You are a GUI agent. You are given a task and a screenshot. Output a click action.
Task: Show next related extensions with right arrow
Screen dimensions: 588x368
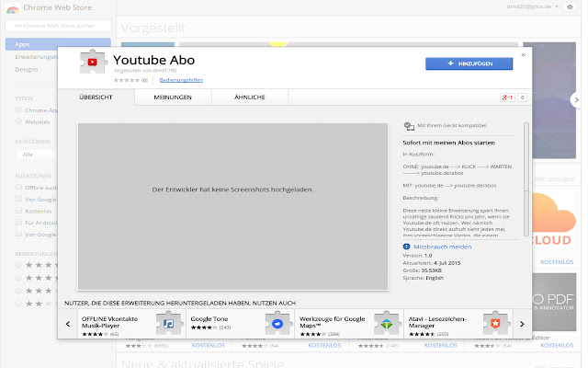tap(522, 324)
